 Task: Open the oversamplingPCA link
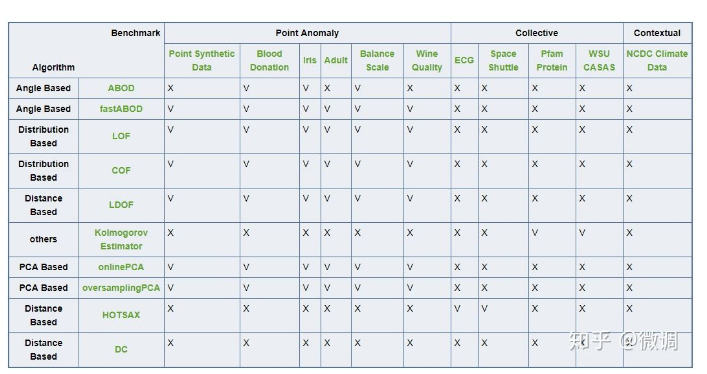point(121,288)
